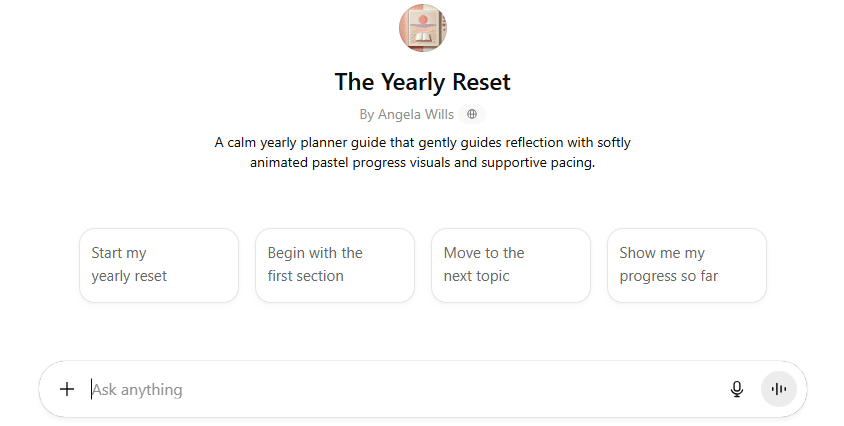844x426 pixels.
Task: Click the words "yearly reset" in the first card
Action: tap(129, 276)
